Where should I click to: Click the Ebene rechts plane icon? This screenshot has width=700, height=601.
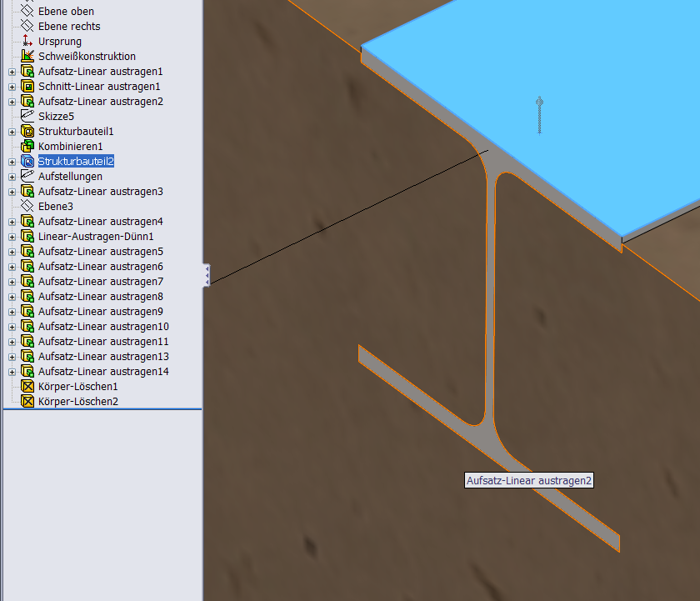click(x=27, y=26)
